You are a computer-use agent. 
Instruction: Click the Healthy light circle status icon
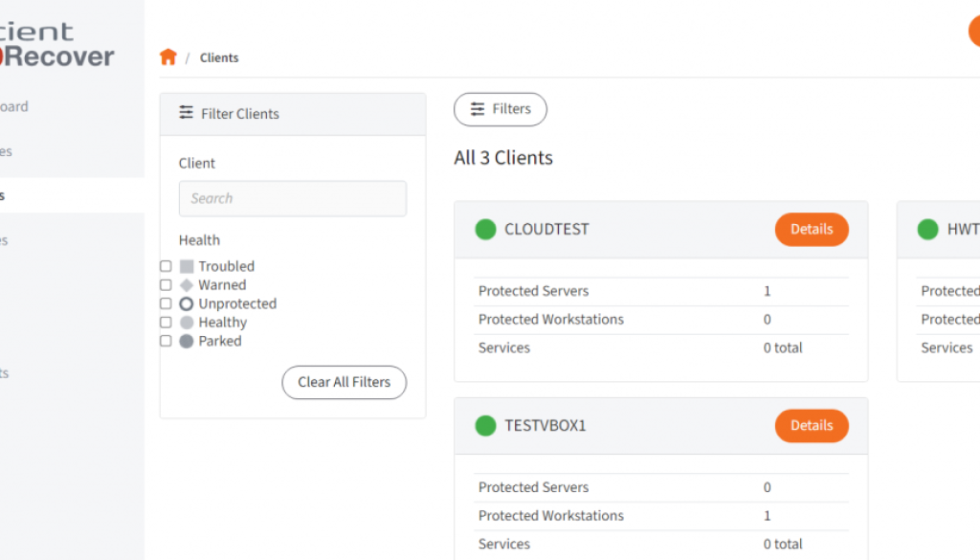[x=187, y=323]
